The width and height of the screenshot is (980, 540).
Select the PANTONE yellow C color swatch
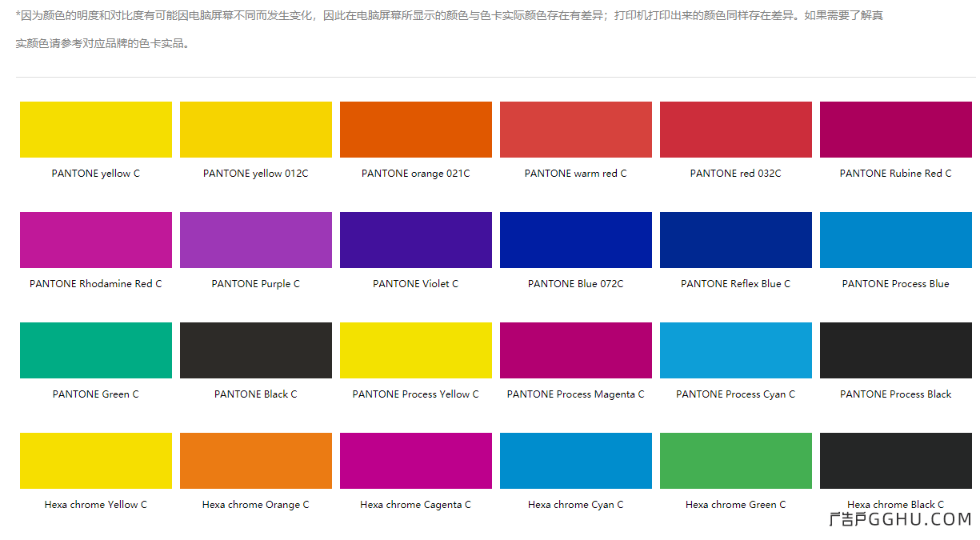point(96,130)
